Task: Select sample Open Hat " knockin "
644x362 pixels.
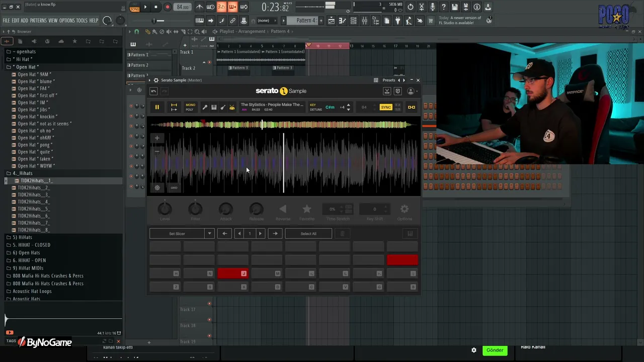Action: click(x=38, y=117)
